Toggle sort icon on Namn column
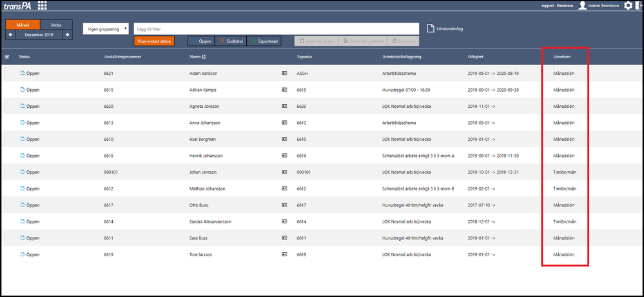 point(204,57)
